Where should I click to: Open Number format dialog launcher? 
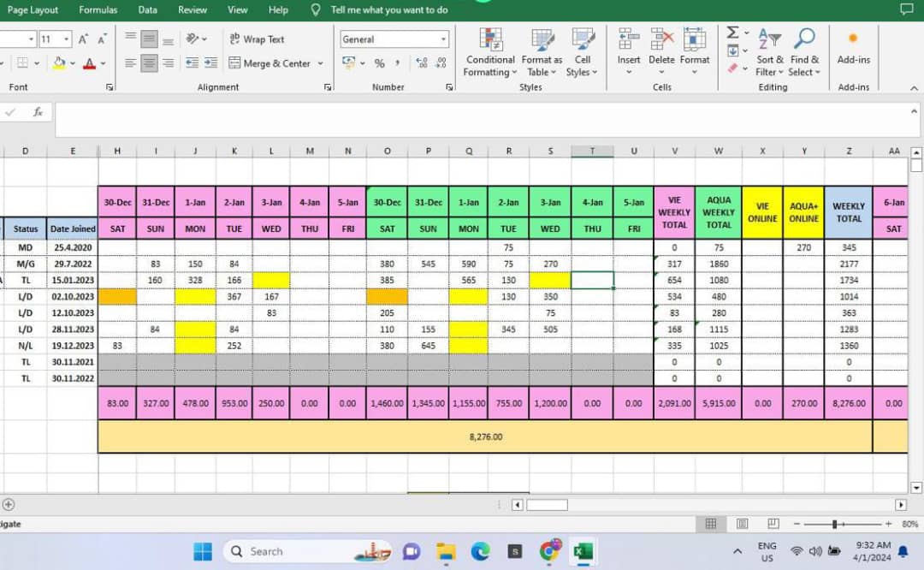[x=450, y=87]
